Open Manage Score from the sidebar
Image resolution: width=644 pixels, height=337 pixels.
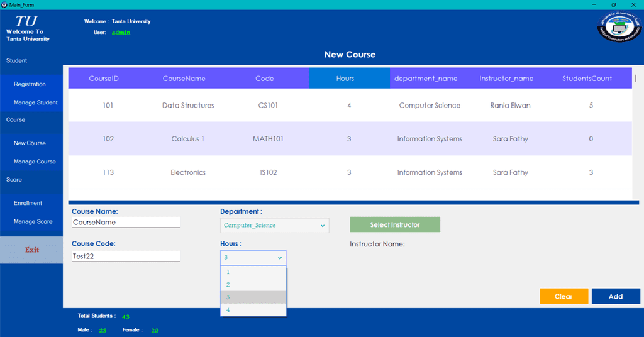click(x=33, y=221)
